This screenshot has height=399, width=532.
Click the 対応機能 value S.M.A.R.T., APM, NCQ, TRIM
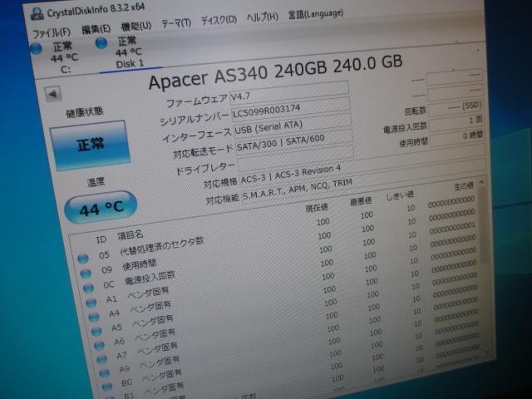point(298,190)
